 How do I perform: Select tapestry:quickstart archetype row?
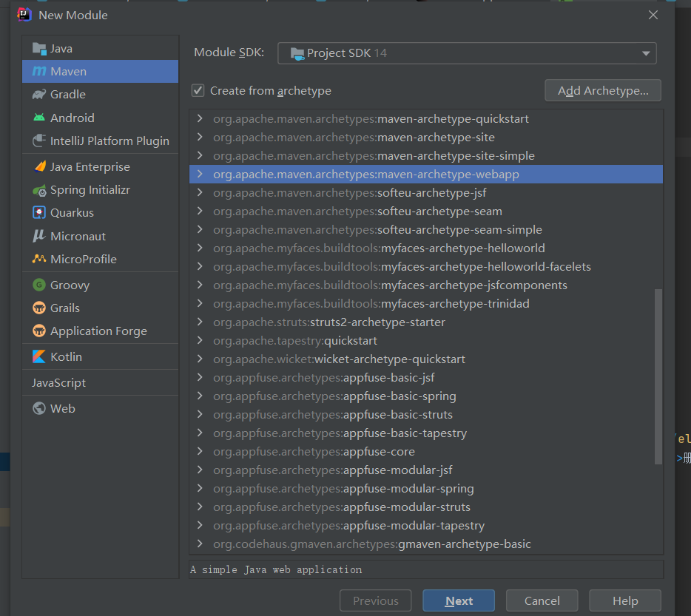pos(425,341)
